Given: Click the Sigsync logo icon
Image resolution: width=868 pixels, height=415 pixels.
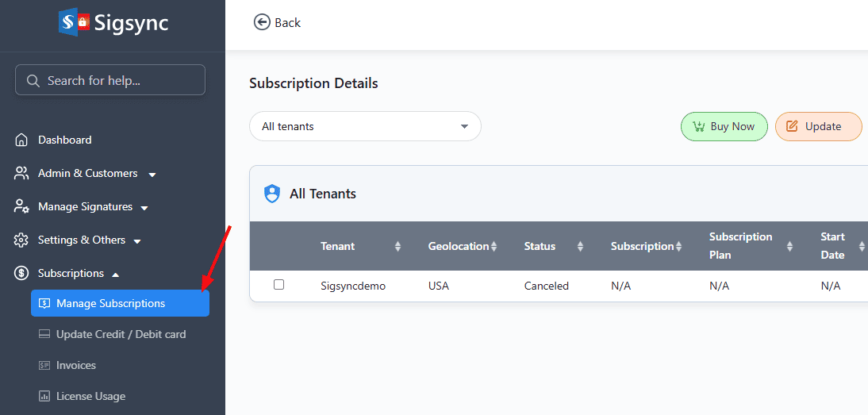Looking at the screenshot, I should [74, 22].
